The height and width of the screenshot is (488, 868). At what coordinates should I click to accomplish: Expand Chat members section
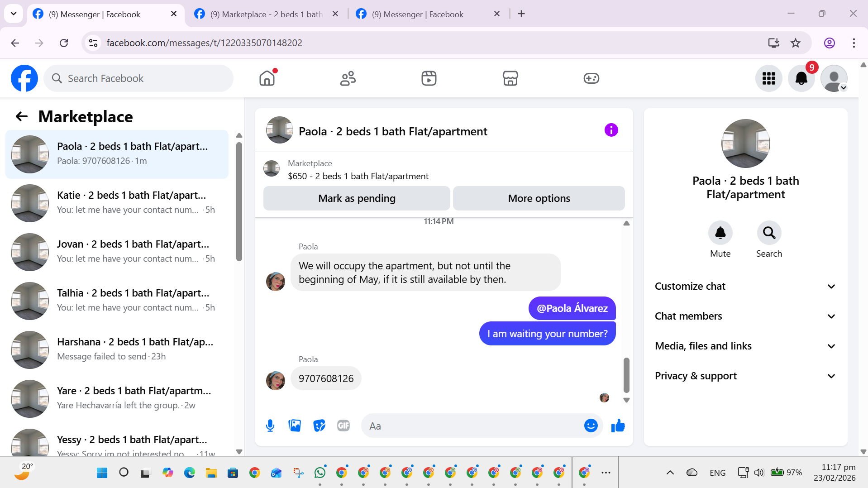(745, 316)
